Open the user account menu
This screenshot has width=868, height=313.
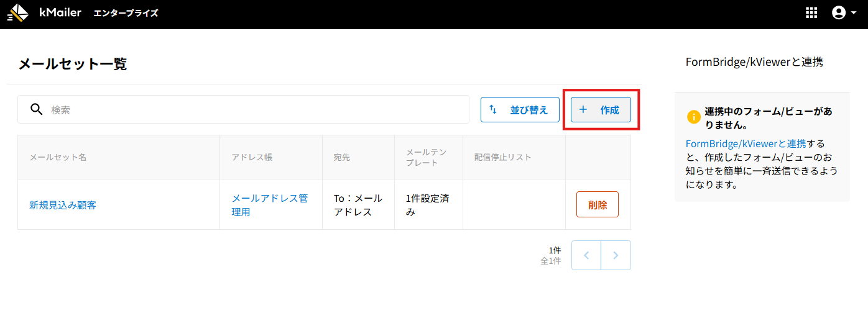point(844,13)
